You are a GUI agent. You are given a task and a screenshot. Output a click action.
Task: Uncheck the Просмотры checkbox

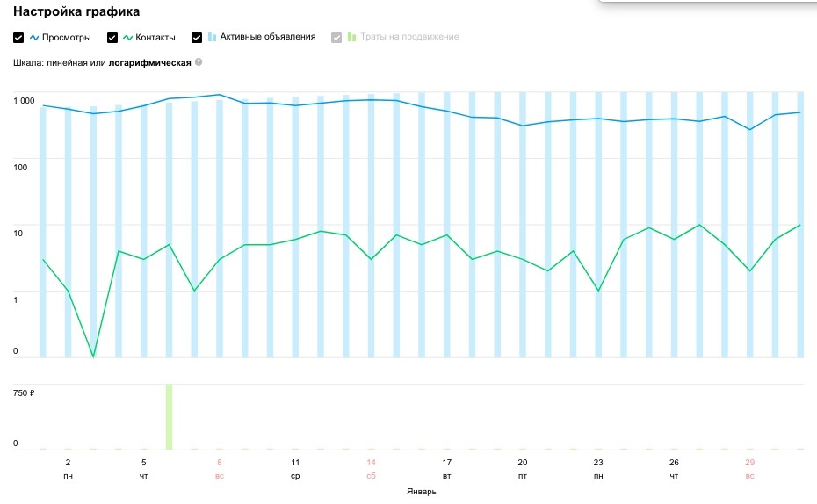(18, 38)
